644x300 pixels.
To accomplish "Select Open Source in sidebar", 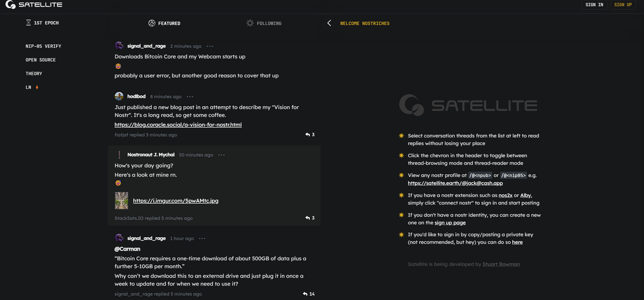I will point(41,60).
